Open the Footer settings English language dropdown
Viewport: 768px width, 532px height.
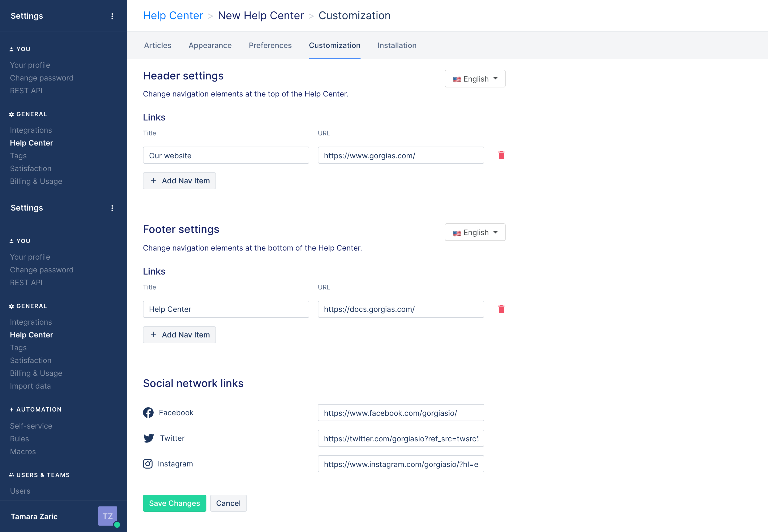tap(475, 232)
